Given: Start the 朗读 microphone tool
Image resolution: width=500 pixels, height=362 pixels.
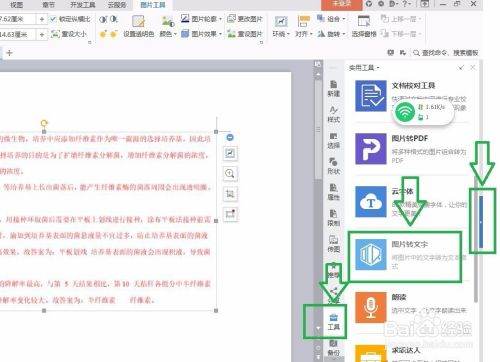Looking at the screenshot, I should pos(371,307).
